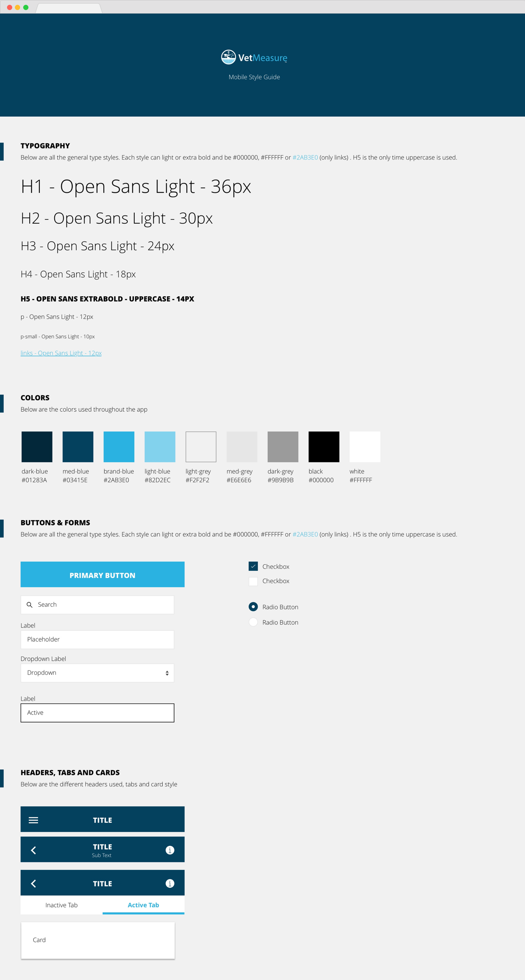Click the Card panel

tap(98, 941)
